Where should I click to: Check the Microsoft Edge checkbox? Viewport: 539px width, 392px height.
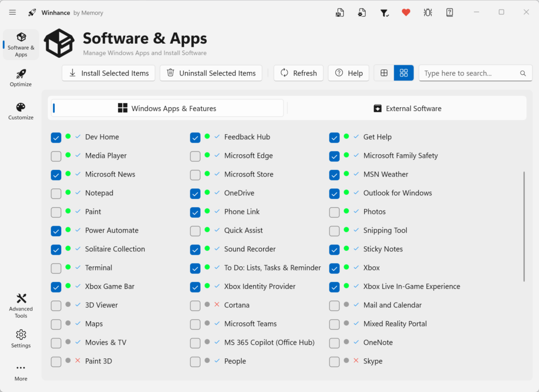coord(195,156)
